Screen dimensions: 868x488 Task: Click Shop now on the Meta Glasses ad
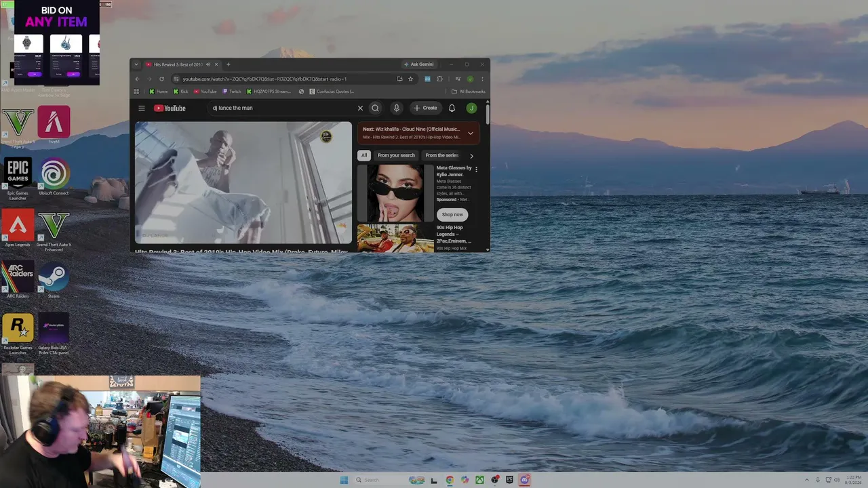click(452, 214)
